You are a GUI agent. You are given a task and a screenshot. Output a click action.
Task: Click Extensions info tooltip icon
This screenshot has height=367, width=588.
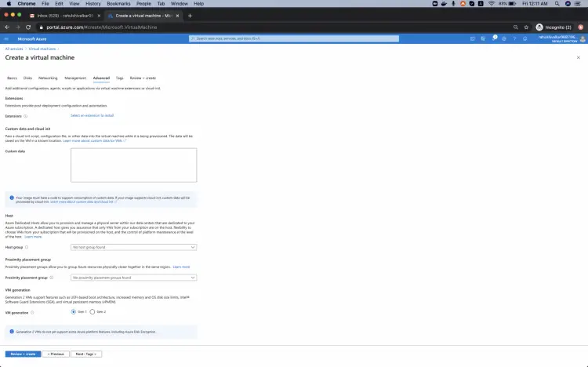click(x=26, y=116)
